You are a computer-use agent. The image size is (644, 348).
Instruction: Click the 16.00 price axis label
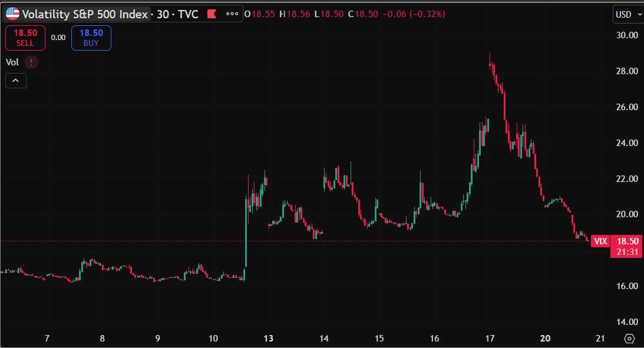627,286
